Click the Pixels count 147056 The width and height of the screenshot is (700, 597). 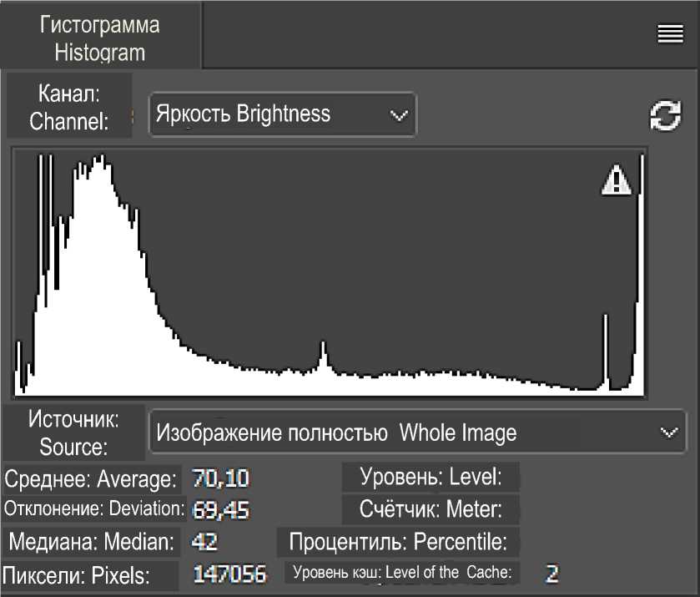click(x=229, y=574)
